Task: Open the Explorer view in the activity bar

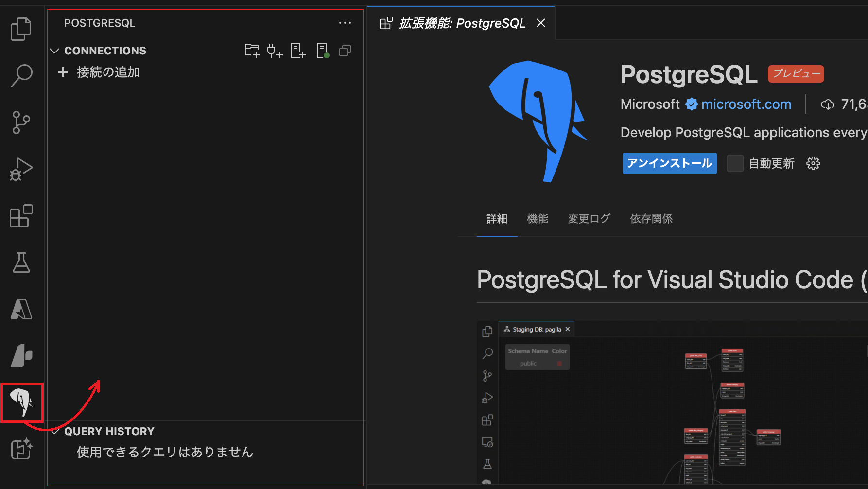Action: [x=21, y=29]
